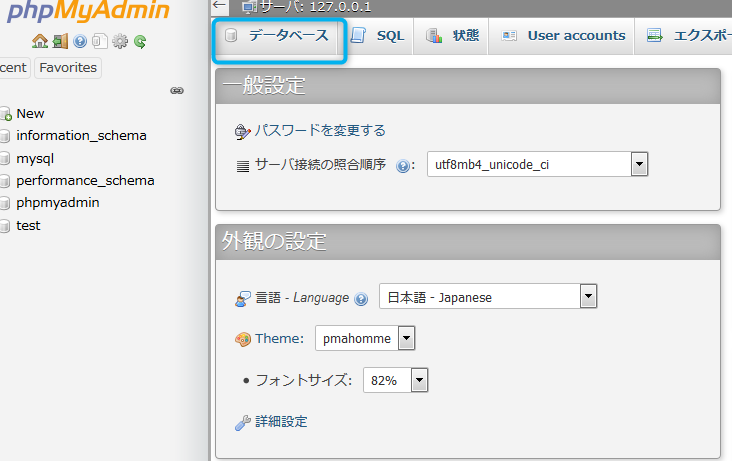Open the エクスポート tab
The image size is (732, 461).
684,35
